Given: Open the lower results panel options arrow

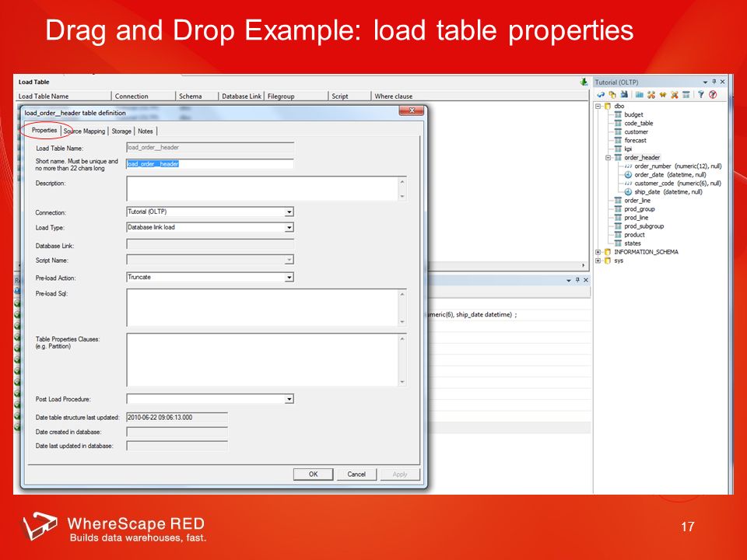Looking at the screenshot, I should (x=568, y=281).
